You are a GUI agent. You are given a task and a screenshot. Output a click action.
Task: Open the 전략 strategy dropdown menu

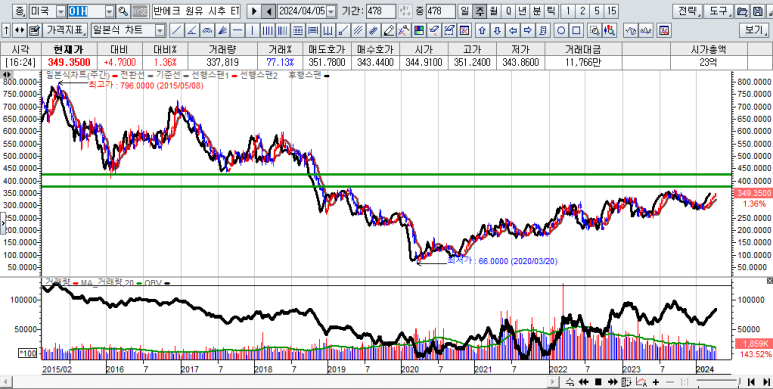[687, 11]
